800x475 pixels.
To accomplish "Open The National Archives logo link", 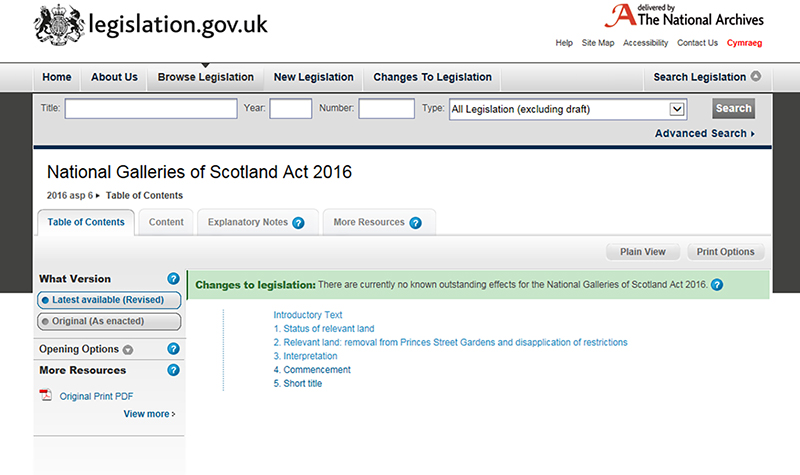I will click(684, 16).
